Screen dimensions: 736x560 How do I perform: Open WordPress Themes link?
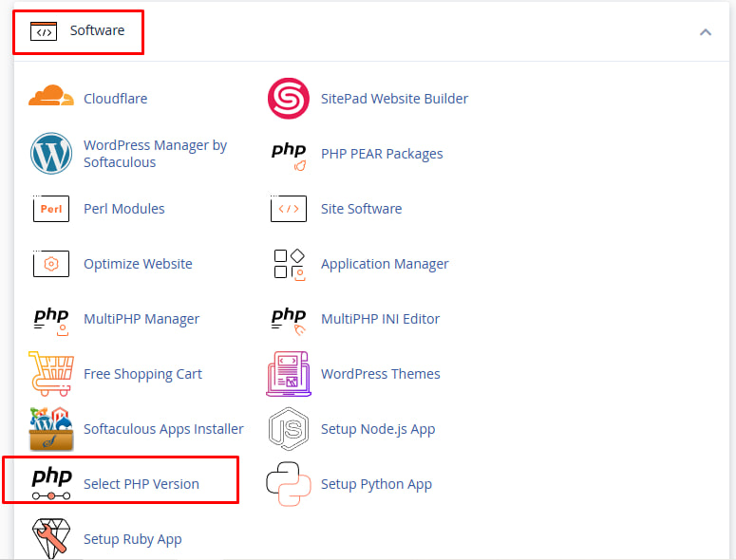coord(381,374)
